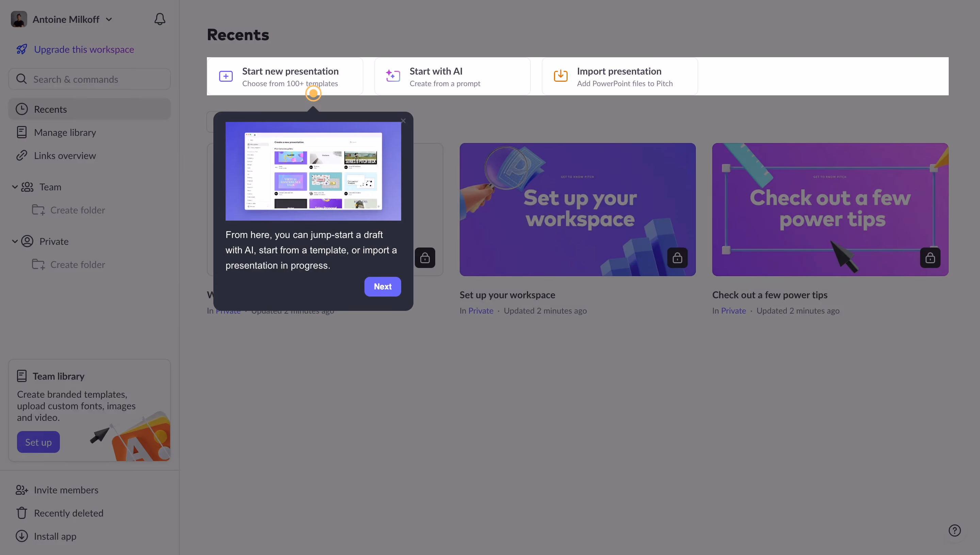The image size is (980, 555).
Task: Click lock icon on the partially hidden first card
Action: pyautogui.click(x=425, y=258)
